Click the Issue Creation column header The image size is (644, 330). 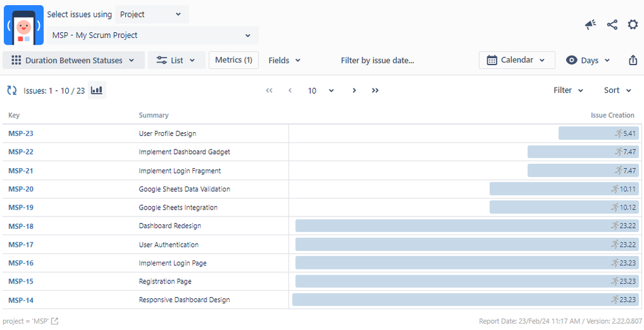612,115
